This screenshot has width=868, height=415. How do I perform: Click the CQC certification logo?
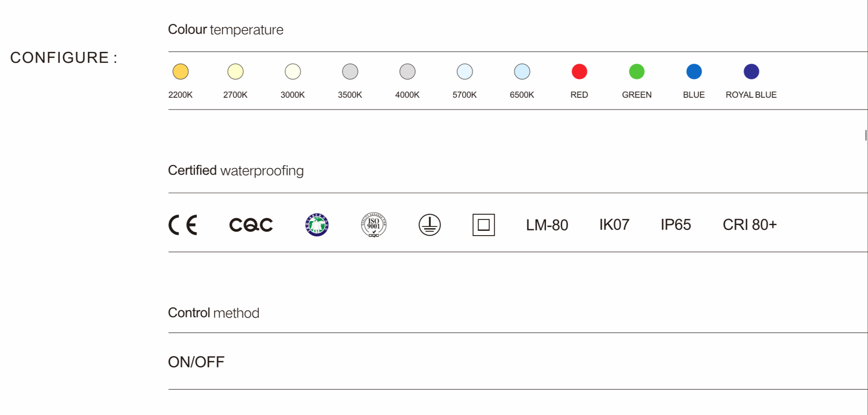coord(251,225)
